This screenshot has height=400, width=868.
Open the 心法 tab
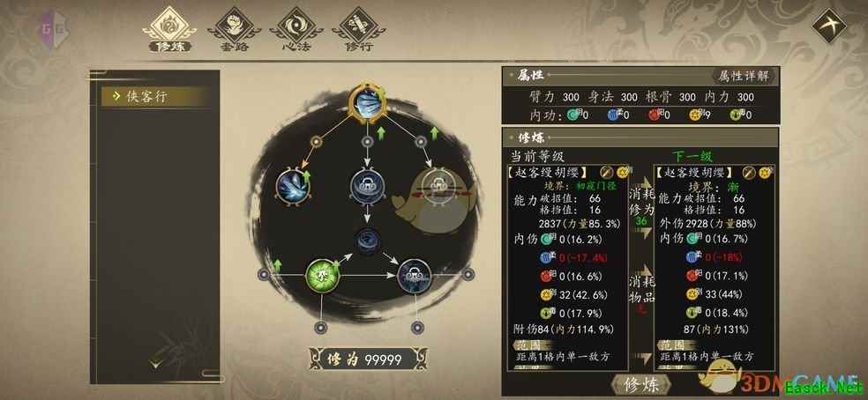296,30
